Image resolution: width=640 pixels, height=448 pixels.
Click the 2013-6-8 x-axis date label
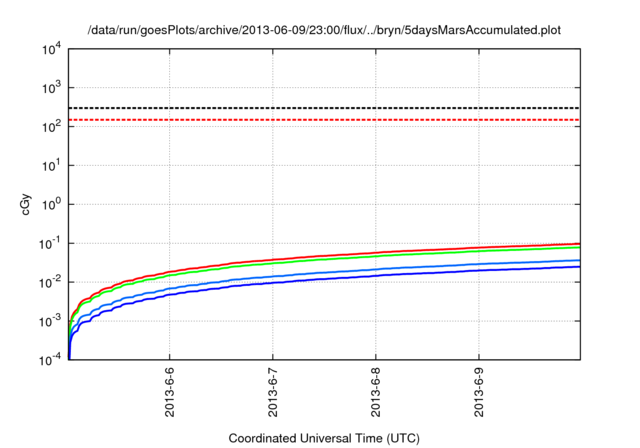pos(376,392)
